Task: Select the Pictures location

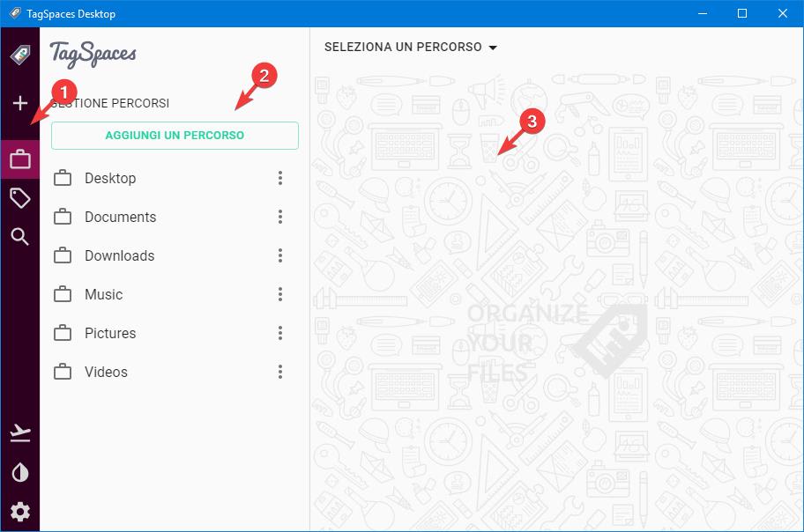Action: pos(175,333)
